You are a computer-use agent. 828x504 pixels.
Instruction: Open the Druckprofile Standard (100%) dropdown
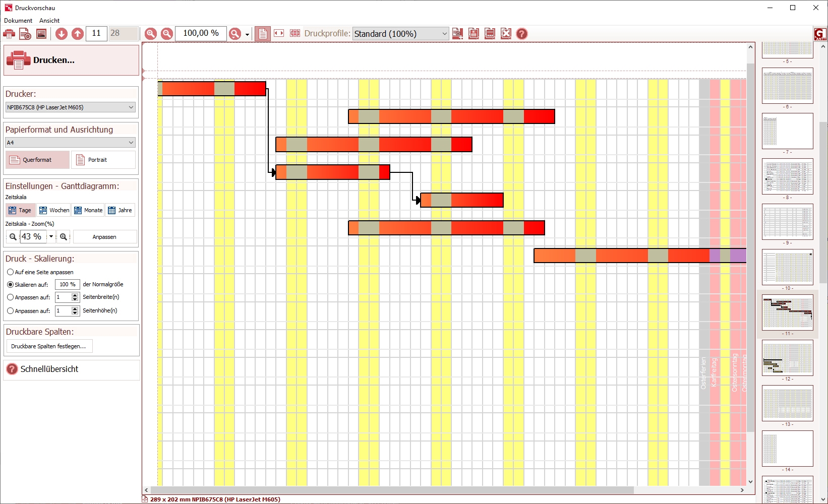(x=400, y=34)
